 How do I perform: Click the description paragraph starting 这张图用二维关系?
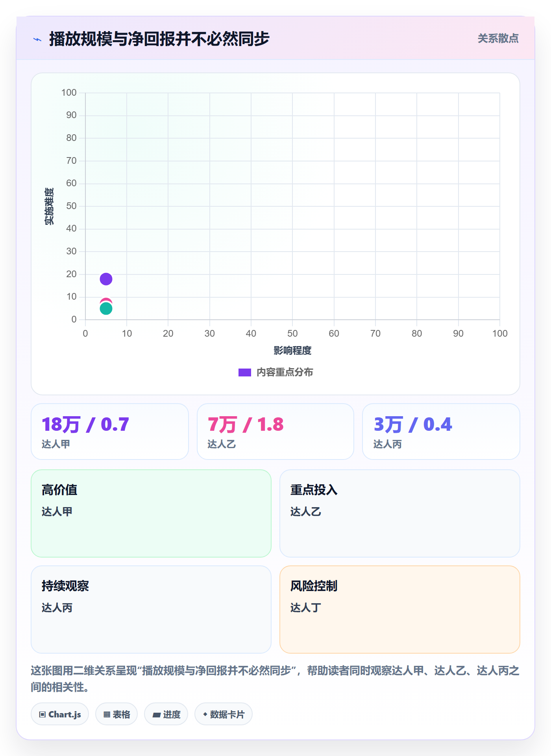[275, 679]
